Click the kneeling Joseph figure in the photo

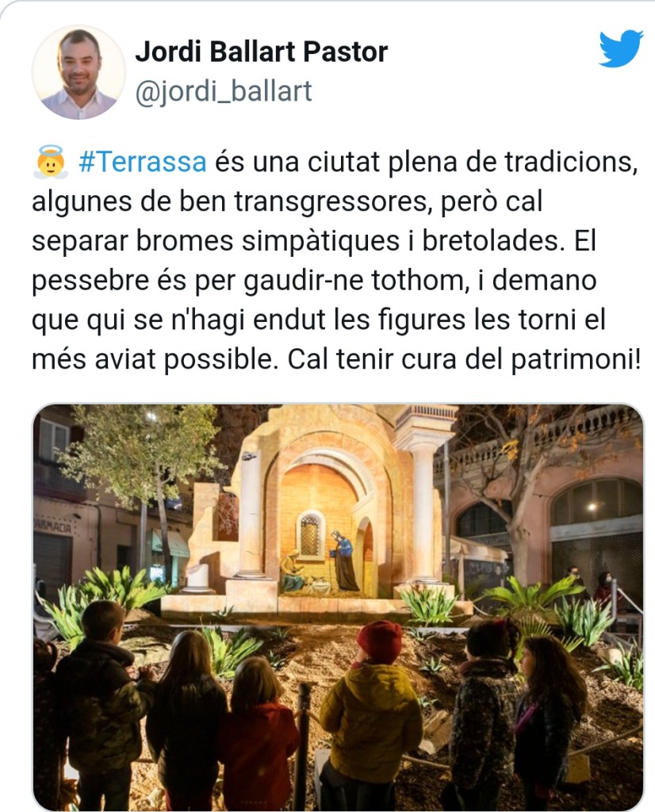tap(293, 571)
